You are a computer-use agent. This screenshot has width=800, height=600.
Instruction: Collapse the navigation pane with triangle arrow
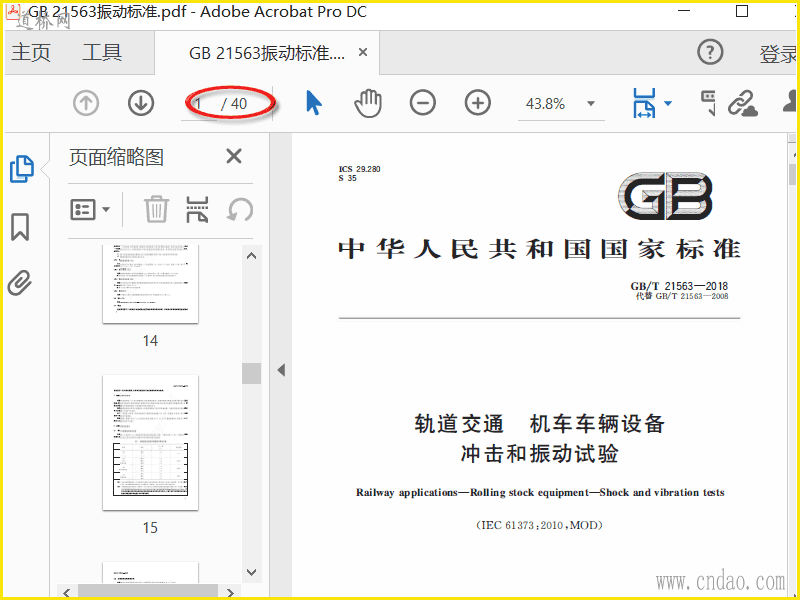tap(281, 370)
